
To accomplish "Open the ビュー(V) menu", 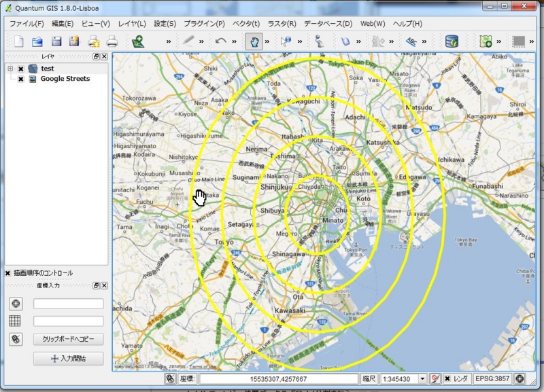I will pos(96,24).
